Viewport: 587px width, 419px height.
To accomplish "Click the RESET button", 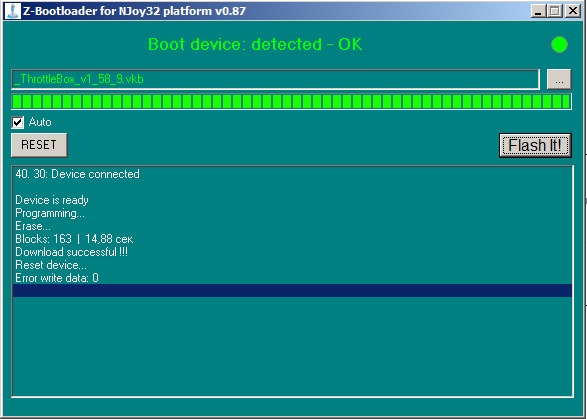I will point(39,145).
